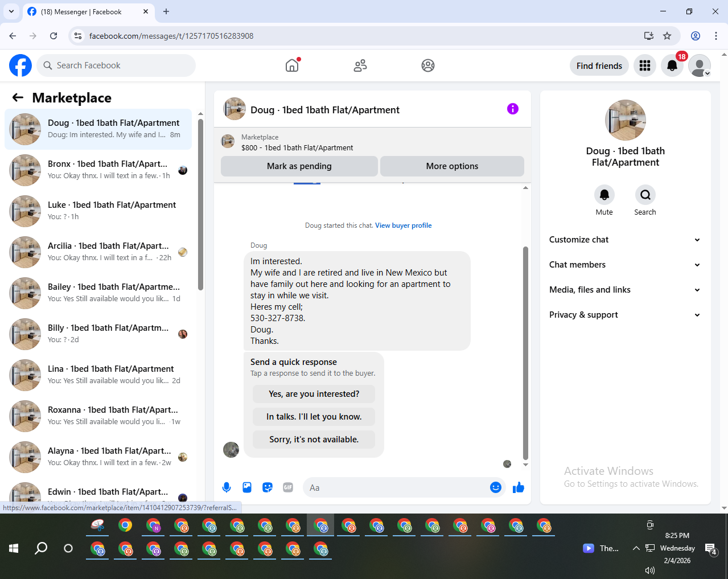Open Lina conversation in list
This screenshot has width=728, height=579.
tap(98, 375)
